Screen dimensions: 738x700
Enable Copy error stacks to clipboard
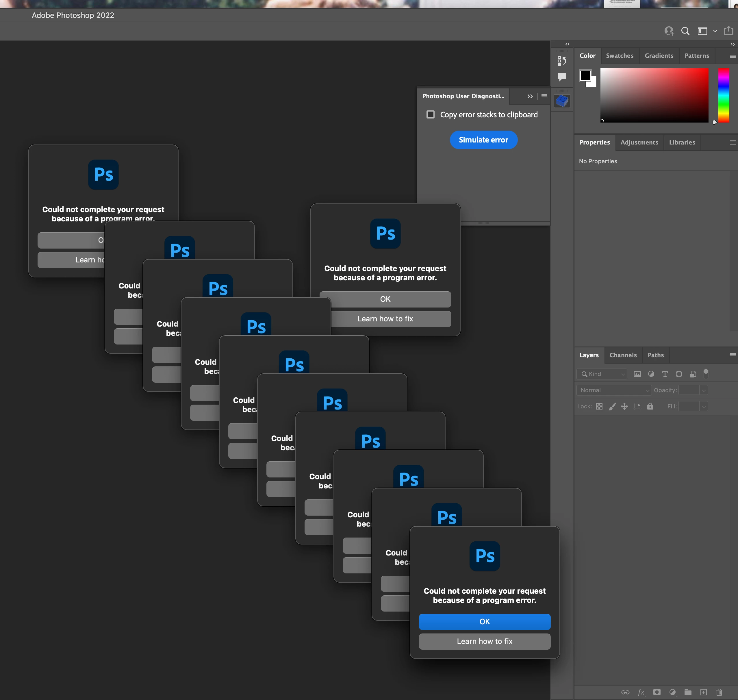pos(431,114)
